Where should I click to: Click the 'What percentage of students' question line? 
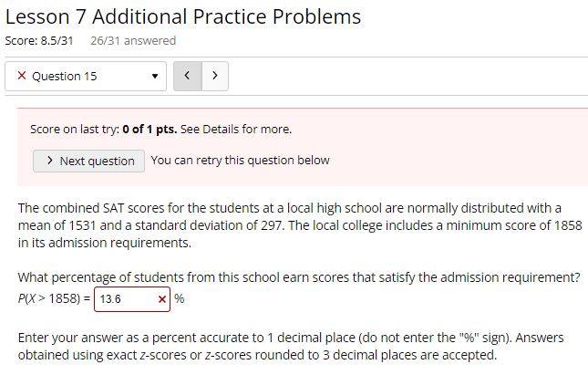coord(299,277)
